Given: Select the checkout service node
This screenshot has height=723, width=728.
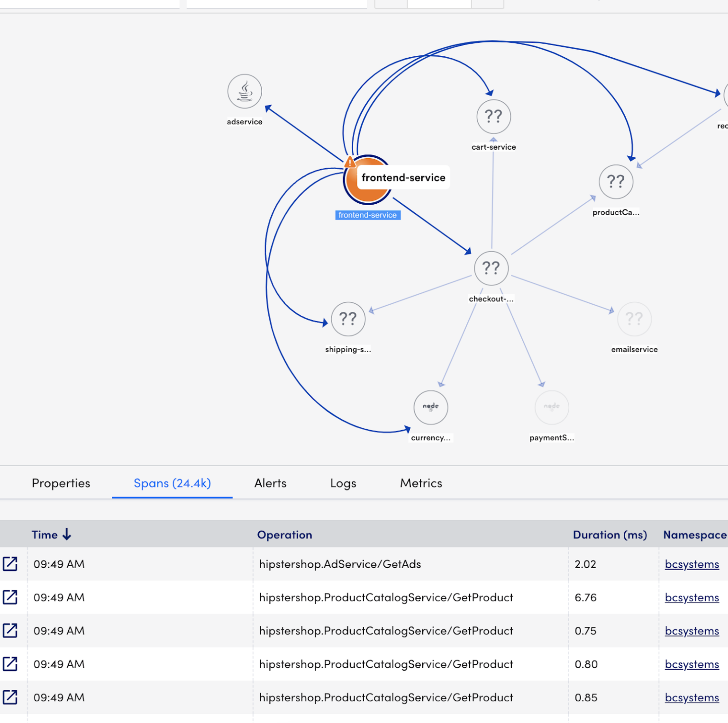Looking at the screenshot, I should click(491, 268).
